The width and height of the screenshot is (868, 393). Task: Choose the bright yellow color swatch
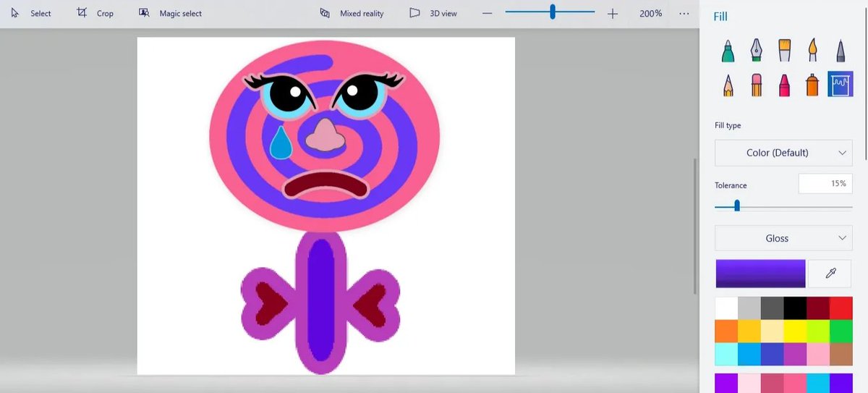point(795,331)
